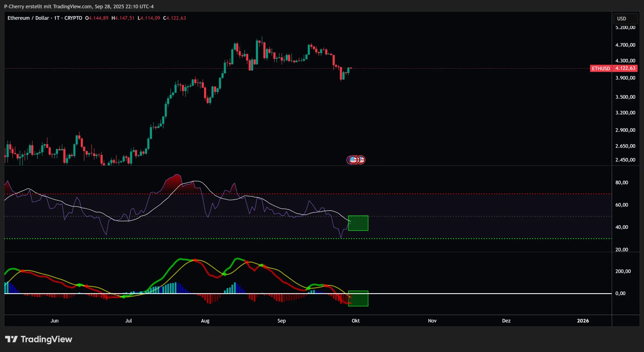Click the open value O4.144,89
The height and width of the screenshot is (352, 644).
click(x=97, y=18)
